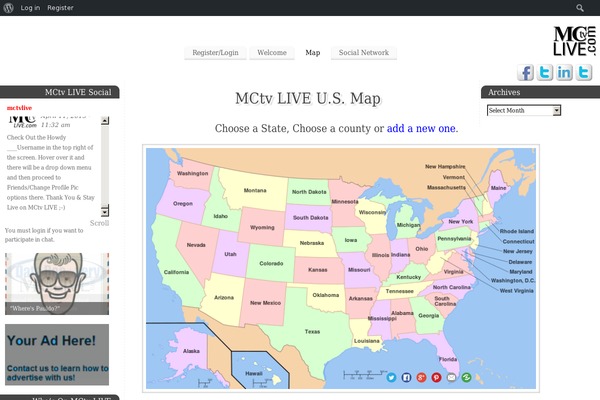Click the green share icon on the map
This screenshot has width=600, height=400.
pos(466,378)
